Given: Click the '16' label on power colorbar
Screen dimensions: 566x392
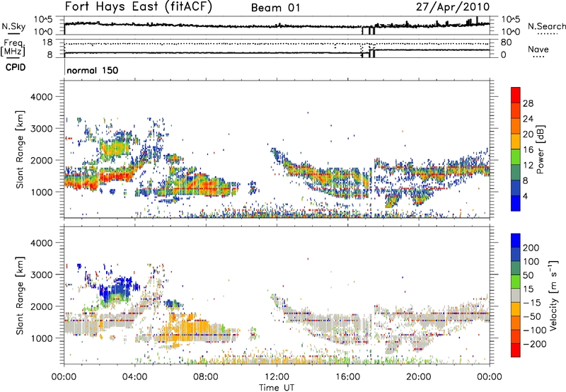Looking at the screenshot, I should click(528, 150).
